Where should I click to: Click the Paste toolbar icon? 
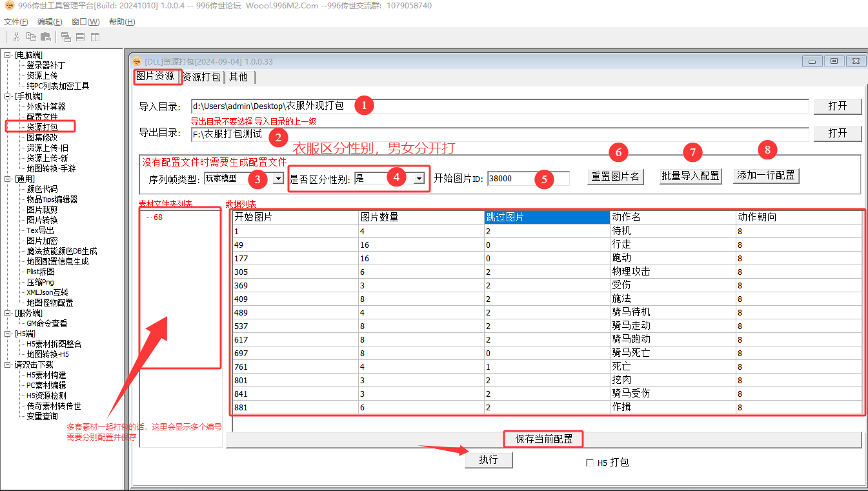[46, 37]
